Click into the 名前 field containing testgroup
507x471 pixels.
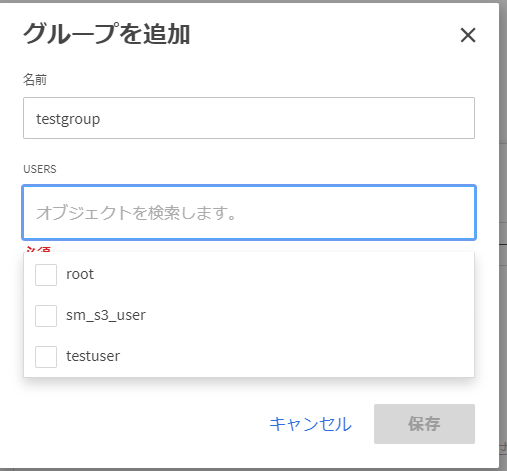coord(249,118)
